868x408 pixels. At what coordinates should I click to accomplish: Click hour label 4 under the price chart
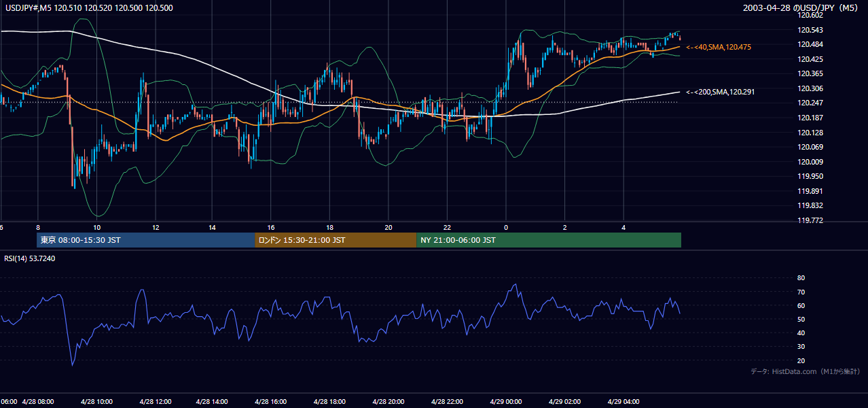(x=623, y=227)
